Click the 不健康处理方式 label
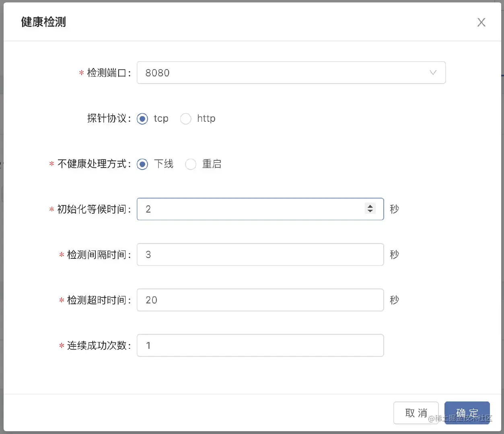The width and height of the screenshot is (504, 434). click(94, 164)
